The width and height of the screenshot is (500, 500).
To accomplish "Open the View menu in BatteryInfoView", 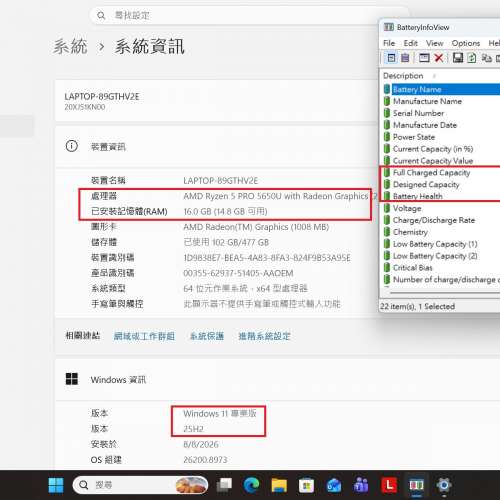I will 435,43.
